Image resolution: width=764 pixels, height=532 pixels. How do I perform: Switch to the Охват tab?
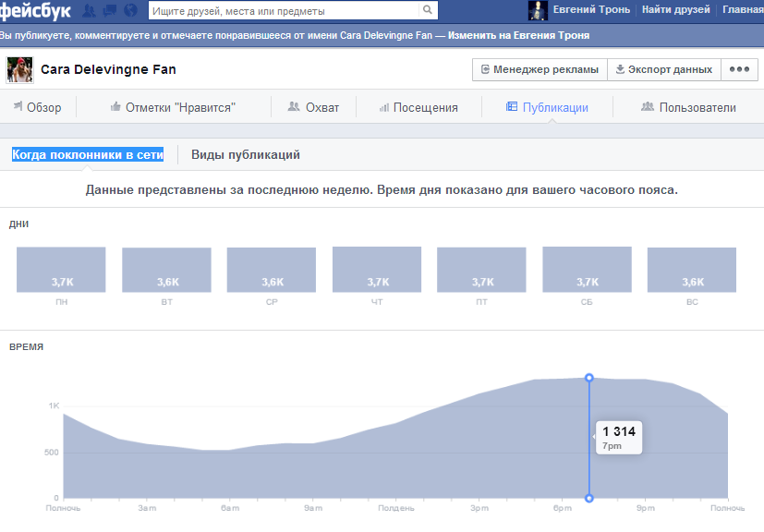(313, 107)
